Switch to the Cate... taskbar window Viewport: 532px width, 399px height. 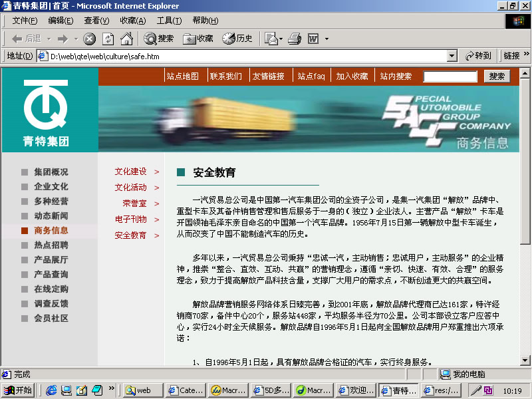[x=186, y=390]
